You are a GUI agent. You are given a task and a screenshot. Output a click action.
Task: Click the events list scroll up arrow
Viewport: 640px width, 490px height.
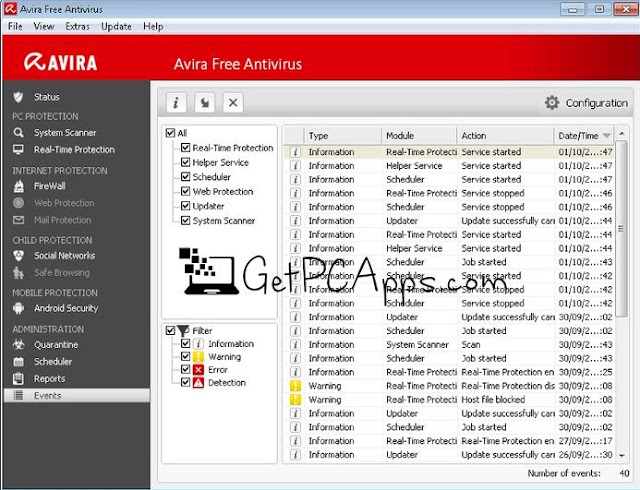pyautogui.click(x=622, y=134)
